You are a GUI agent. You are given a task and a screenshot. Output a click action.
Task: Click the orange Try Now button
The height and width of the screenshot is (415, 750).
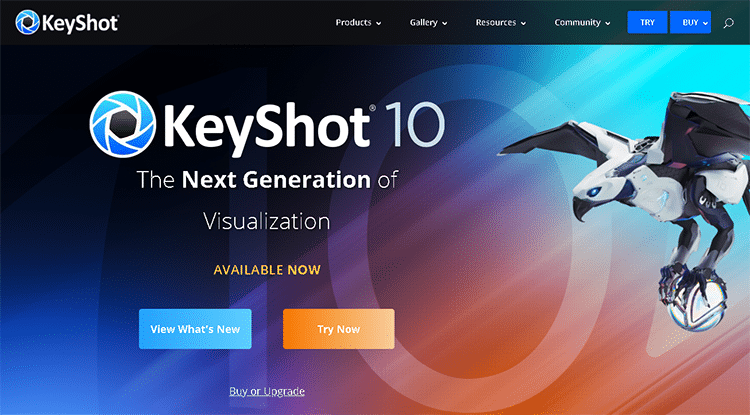(339, 329)
